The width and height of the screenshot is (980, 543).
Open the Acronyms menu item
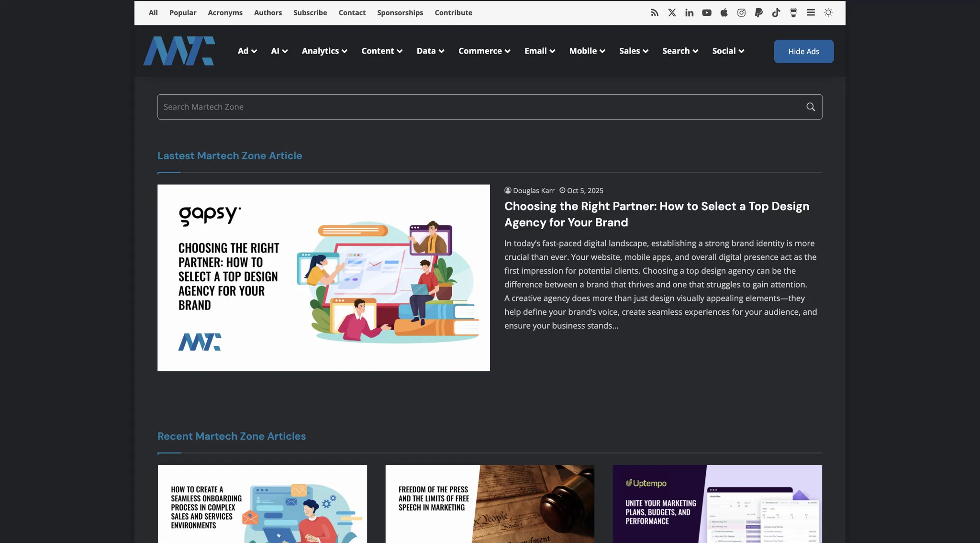(225, 13)
